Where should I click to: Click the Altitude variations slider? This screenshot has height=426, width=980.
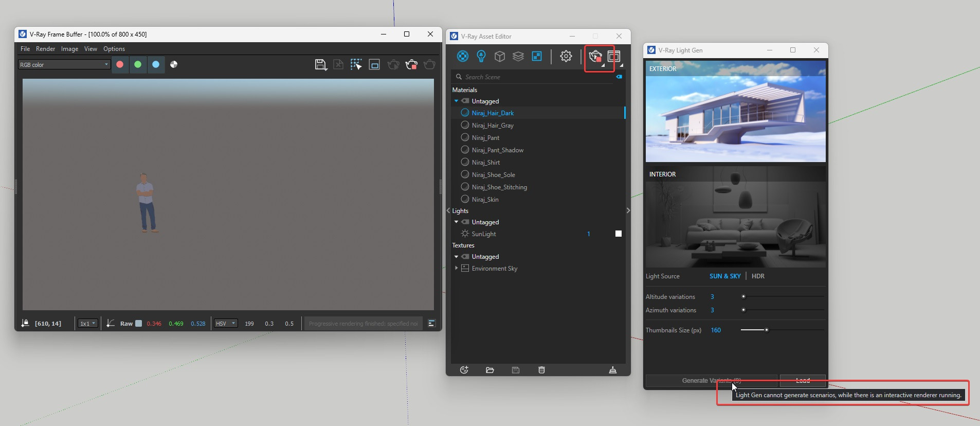pos(783,296)
